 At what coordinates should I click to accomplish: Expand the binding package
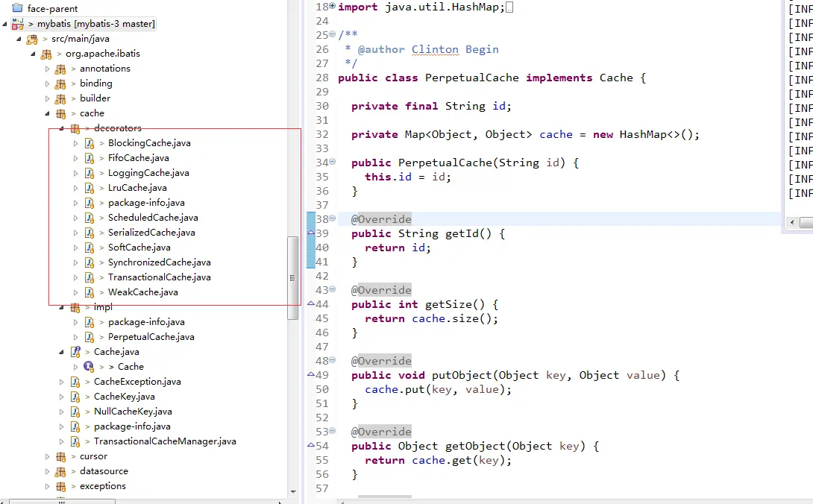pos(47,84)
